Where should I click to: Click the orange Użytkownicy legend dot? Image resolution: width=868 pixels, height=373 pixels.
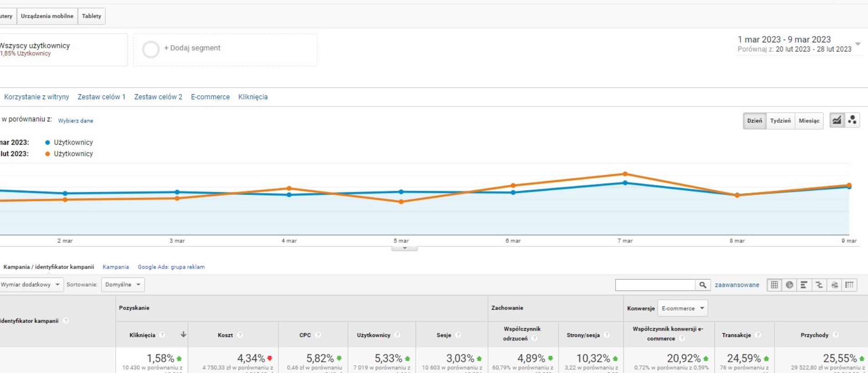pyautogui.click(x=47, y=154)
